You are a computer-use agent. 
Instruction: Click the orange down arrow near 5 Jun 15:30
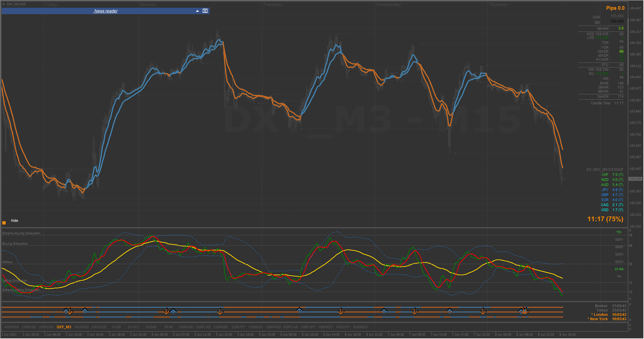tap(220, 311)
